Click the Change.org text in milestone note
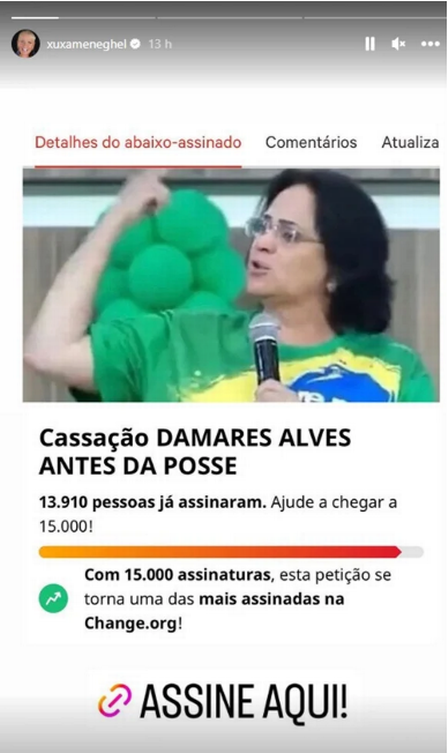Image resolution: width=448 pixels, height=753 pixels. tap(131, 623)
